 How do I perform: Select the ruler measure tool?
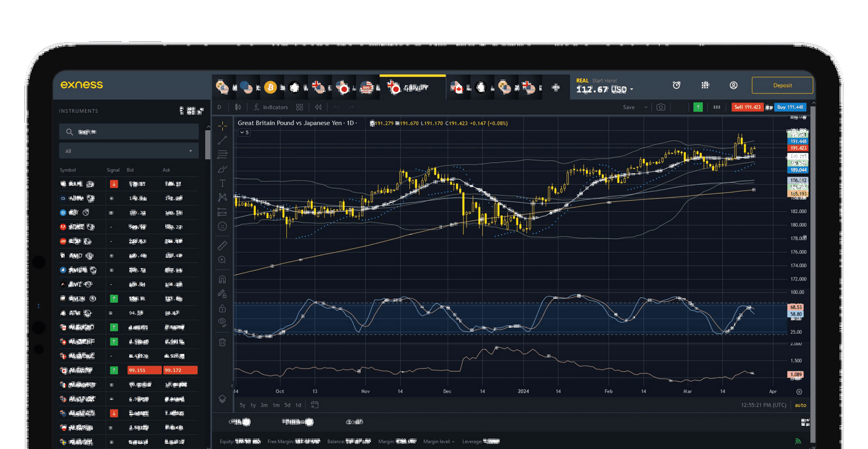222,245
